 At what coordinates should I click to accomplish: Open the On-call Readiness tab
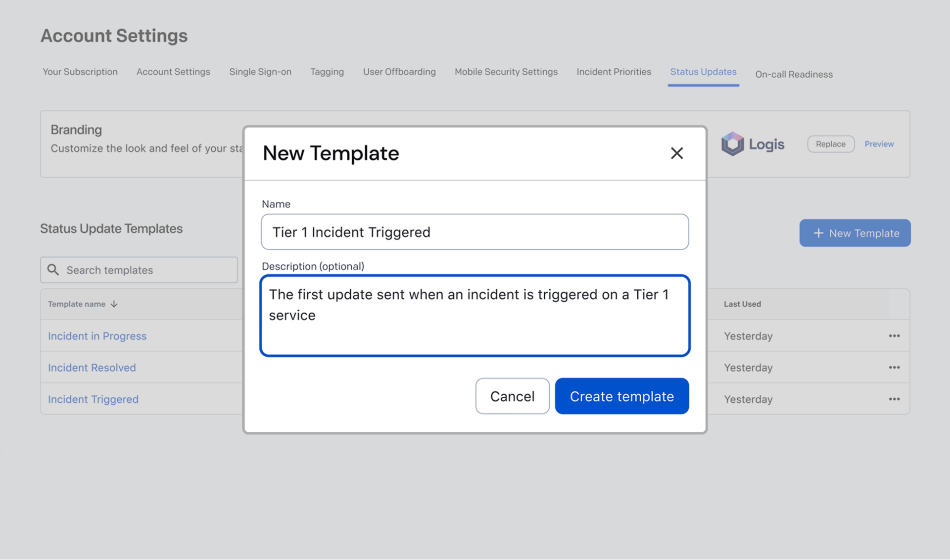pyautogui.click(x=794, y=74)
